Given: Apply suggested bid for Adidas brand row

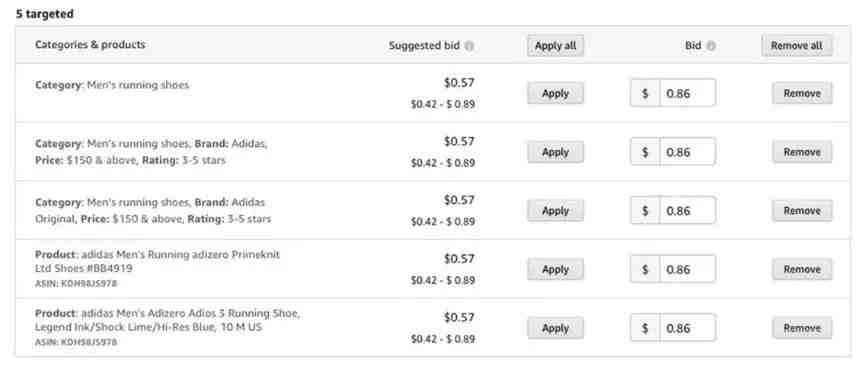Looking at the screenshot, I should point(555,152).
